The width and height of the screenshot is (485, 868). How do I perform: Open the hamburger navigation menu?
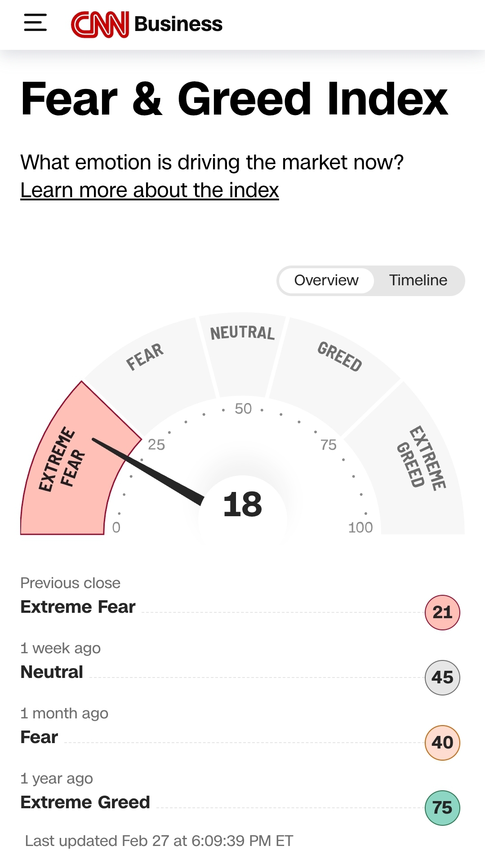(36, 22)
